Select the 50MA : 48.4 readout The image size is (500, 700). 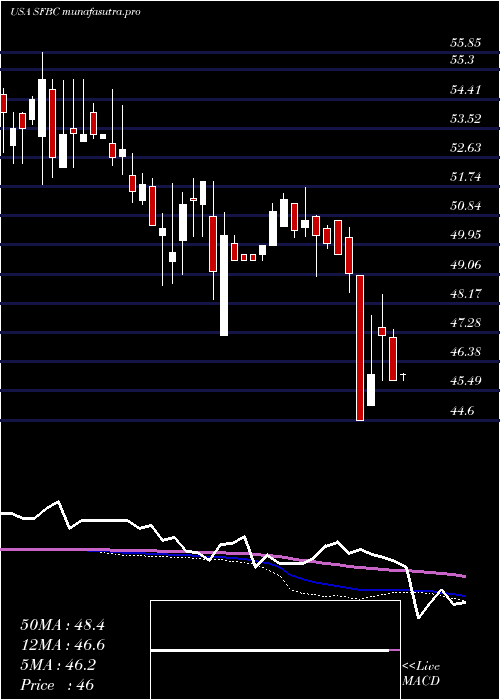63,625
